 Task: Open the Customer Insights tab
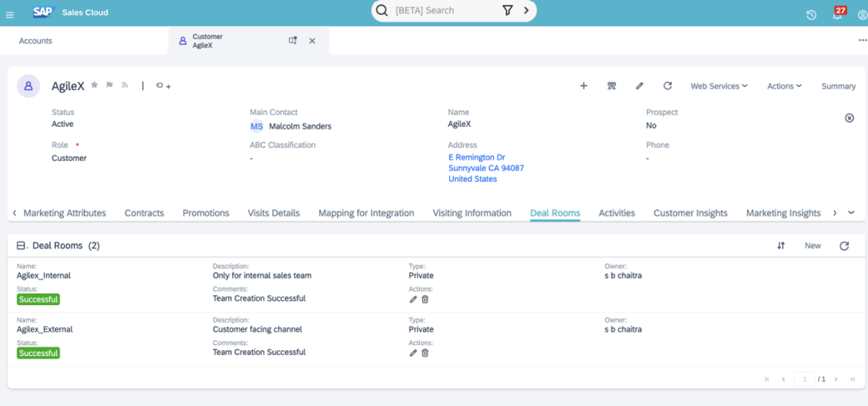pos(690,213)
